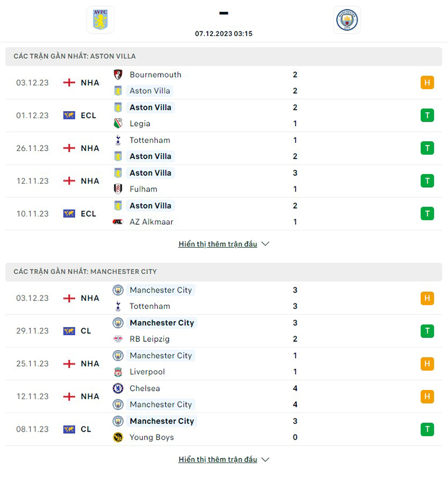The image size is (448, 477).
Task: Click the RB Leipzig badge
Action: tap(119, 339)
